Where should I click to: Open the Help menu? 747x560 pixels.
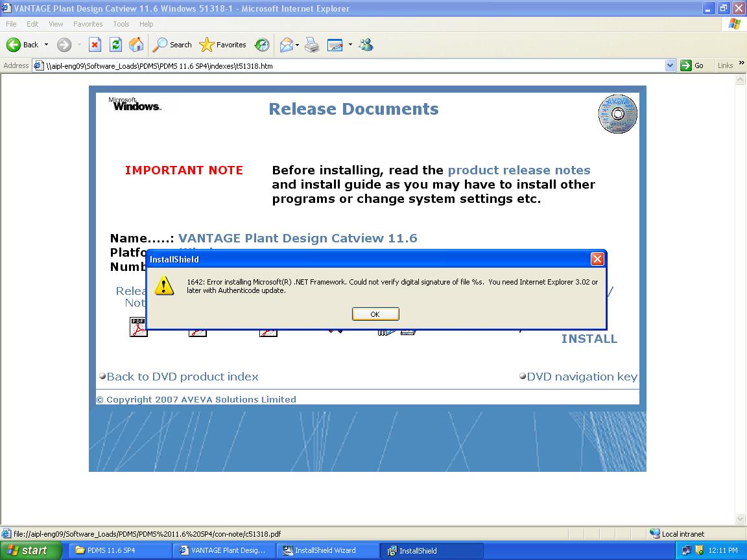(x=147, y=24)
